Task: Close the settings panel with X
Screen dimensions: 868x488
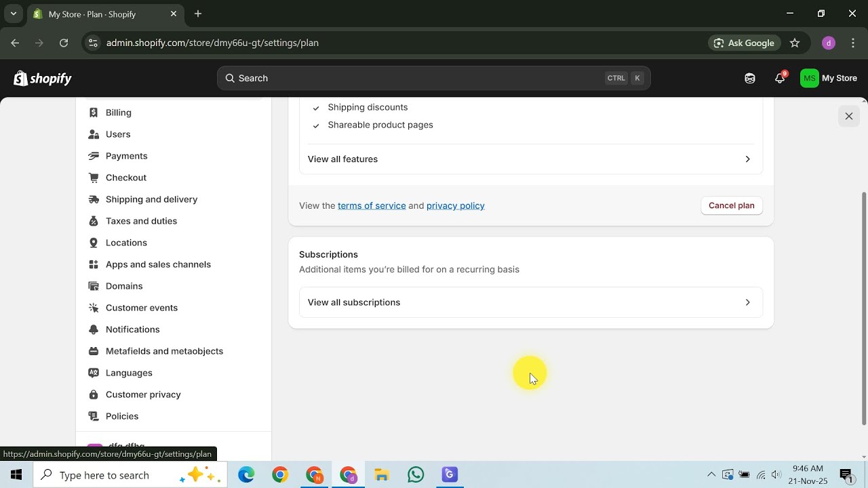Action: (x=849, y=116)
